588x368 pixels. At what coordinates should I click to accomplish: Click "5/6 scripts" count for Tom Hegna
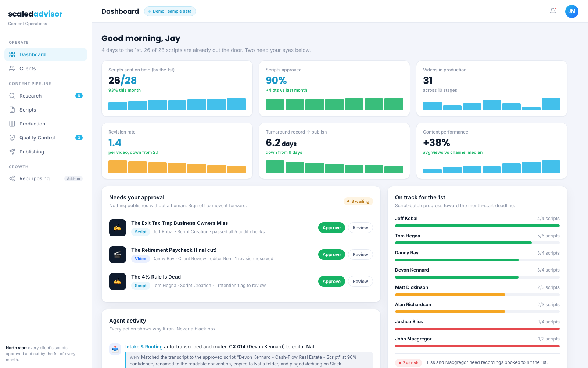(x=548, y=236)
